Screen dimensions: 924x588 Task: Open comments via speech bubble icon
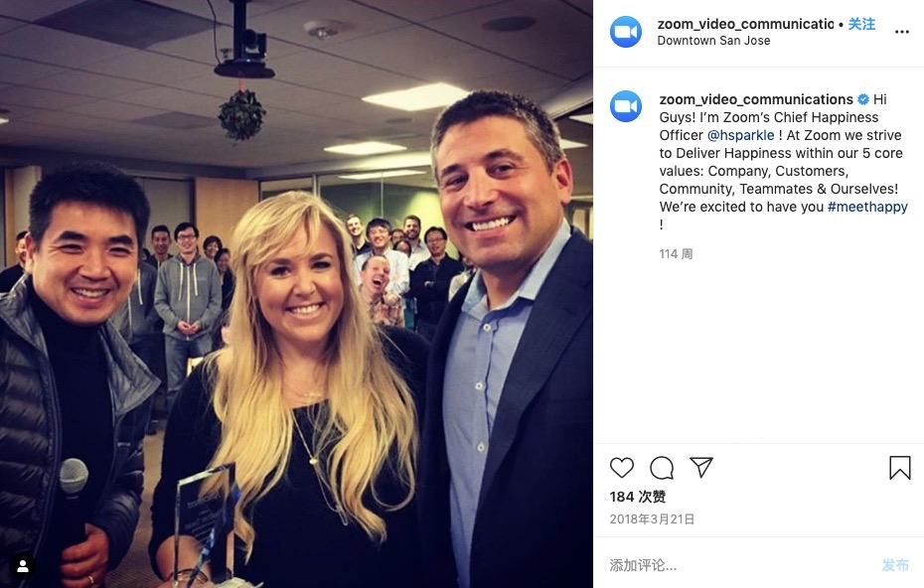pyautogui.click(x=662, y=468)
